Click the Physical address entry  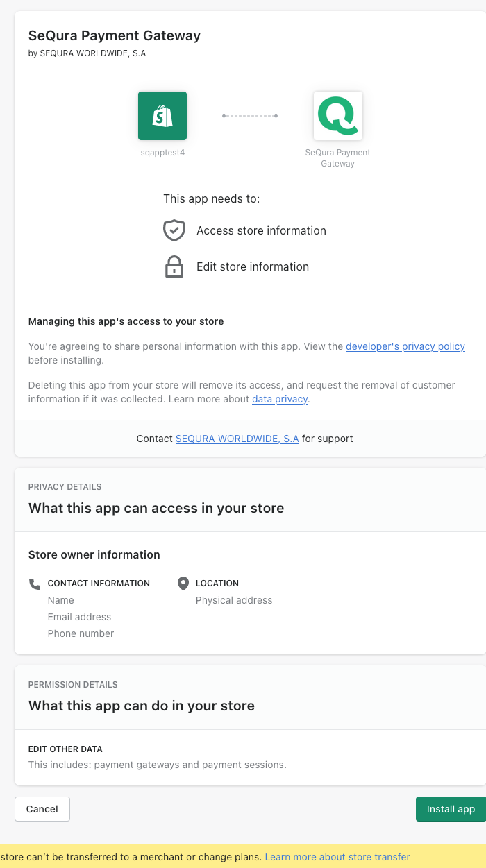[234, 600]
